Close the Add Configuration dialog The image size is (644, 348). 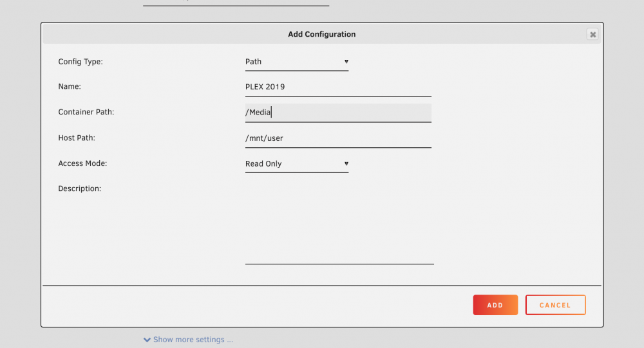coord(592,35)
